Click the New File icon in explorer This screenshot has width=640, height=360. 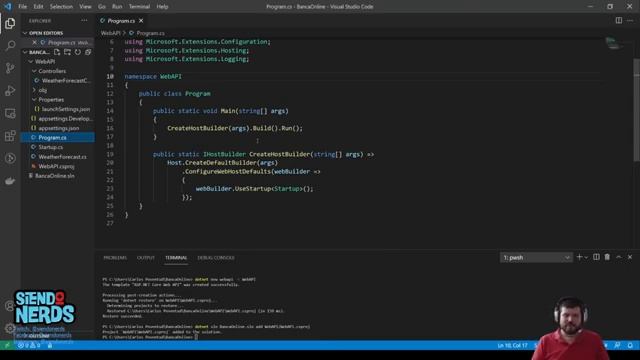point(57,52)
